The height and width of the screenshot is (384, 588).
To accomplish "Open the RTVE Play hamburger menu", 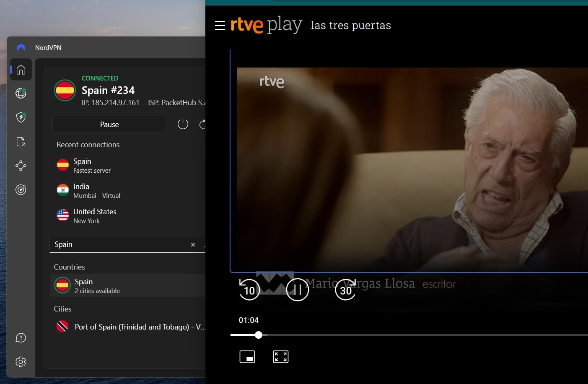I will pos(220,25).
